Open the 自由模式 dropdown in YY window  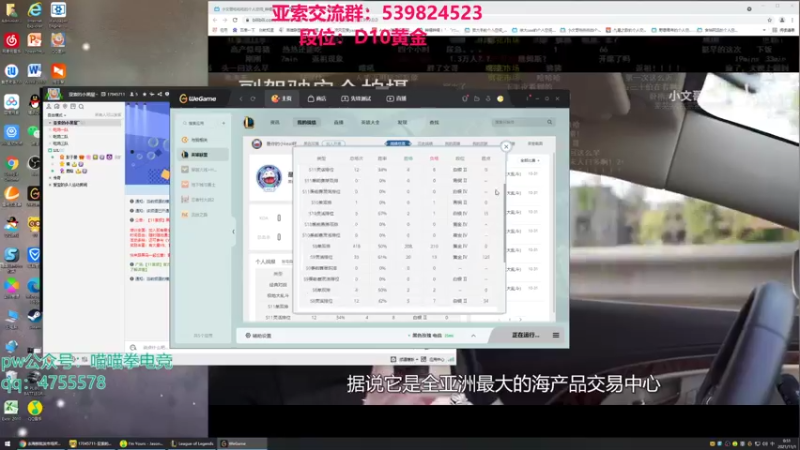[x=57, y=115]
